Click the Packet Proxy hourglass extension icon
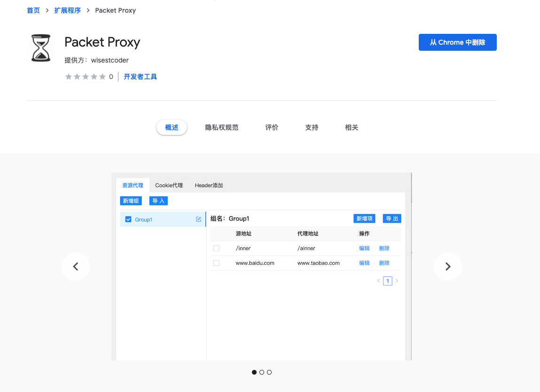540x392 pixels. click(41, 48)
